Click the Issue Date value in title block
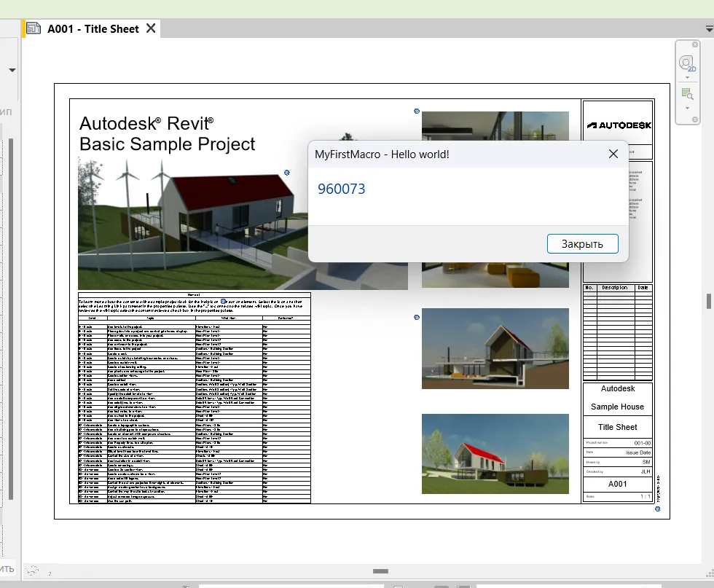Screen dimensions: 714x588 click(x=638, y=452)
